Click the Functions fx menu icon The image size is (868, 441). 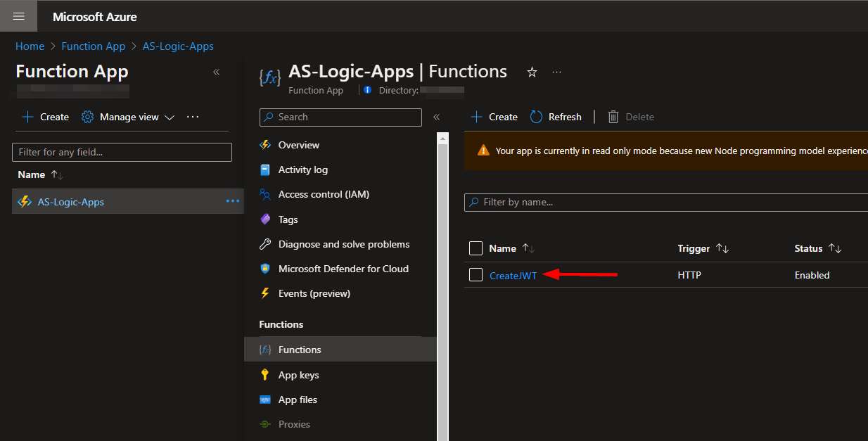265,350
